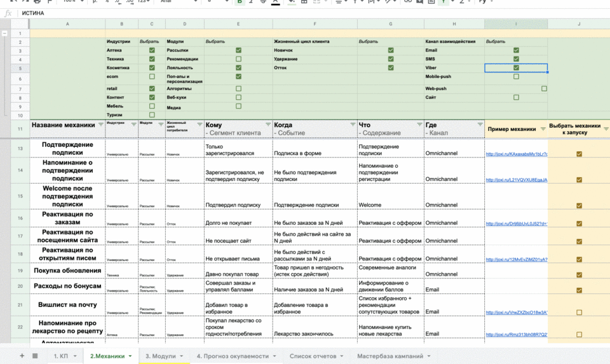Toggle Отток lifecycle checkbox

391,68
